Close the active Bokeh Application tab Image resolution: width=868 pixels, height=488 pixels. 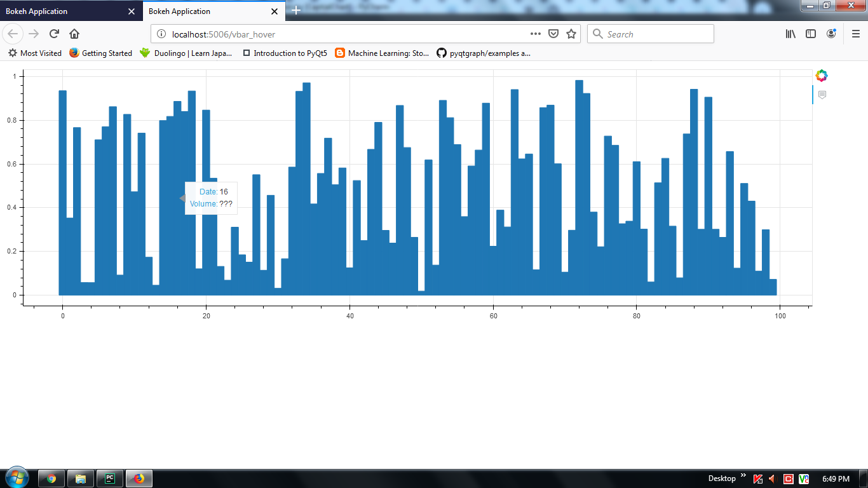[x=275, y=11]
